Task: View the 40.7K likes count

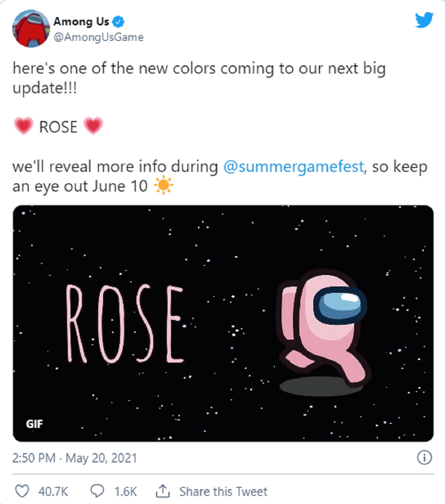Action: (x=53, y=492)
